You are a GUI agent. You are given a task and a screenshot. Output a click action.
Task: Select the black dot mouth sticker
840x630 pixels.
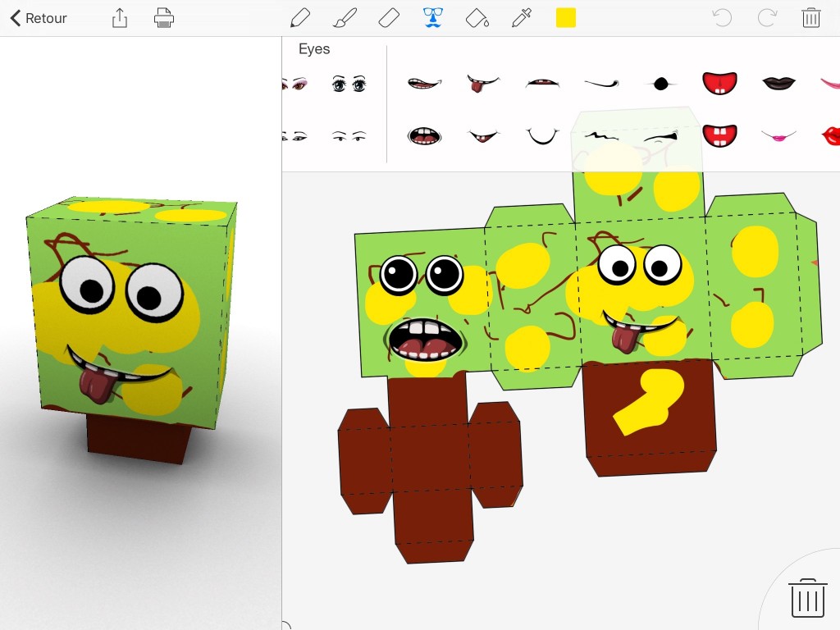click(661, 83)
